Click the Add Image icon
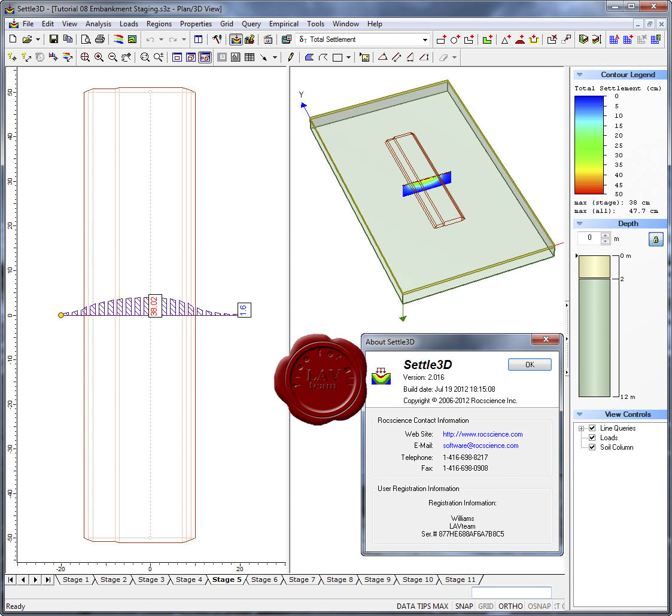The image size is (672, 616). tap(364, 57)
